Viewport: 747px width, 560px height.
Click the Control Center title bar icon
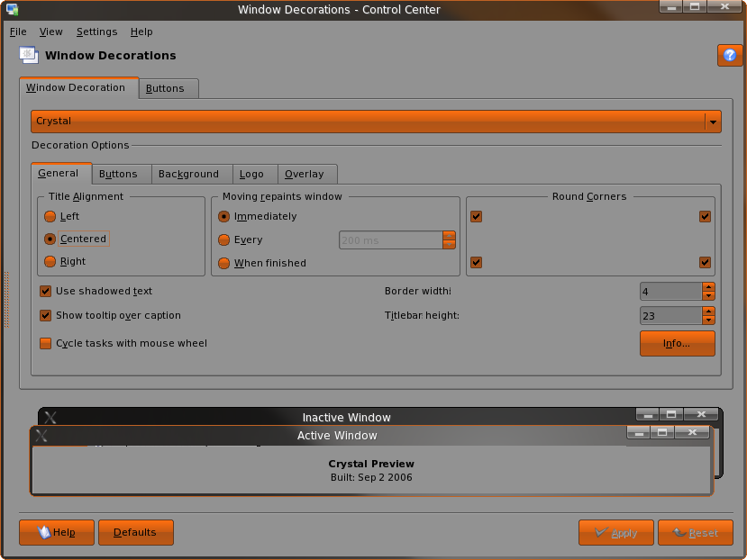pos(12,9)
